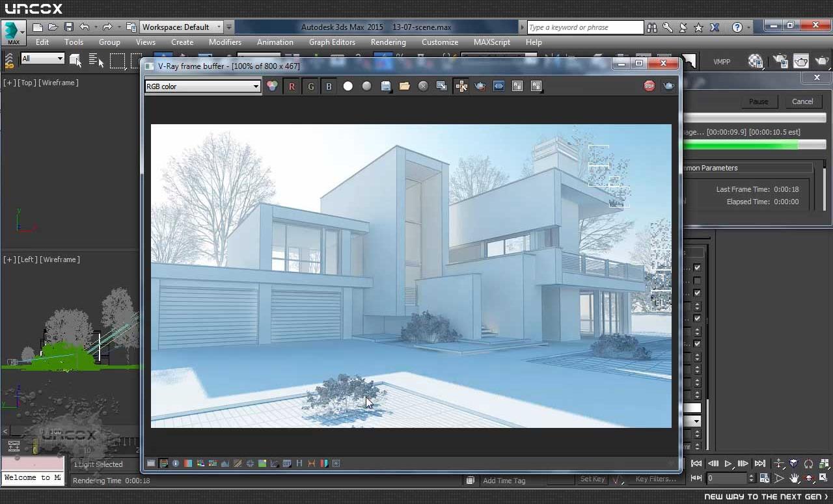Open the Wireframe shading menu of Top viewport
833x504 pixels.
[59, 83]
